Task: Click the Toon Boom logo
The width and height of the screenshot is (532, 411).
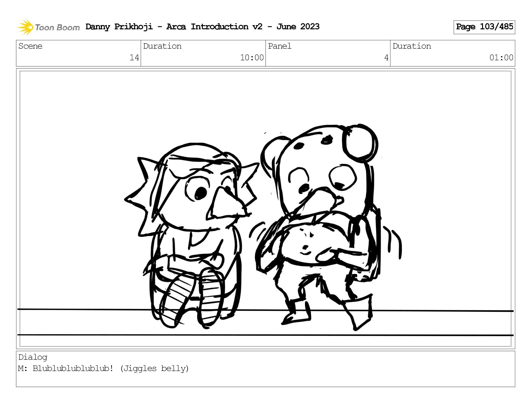Action: [x=48, y=27]
